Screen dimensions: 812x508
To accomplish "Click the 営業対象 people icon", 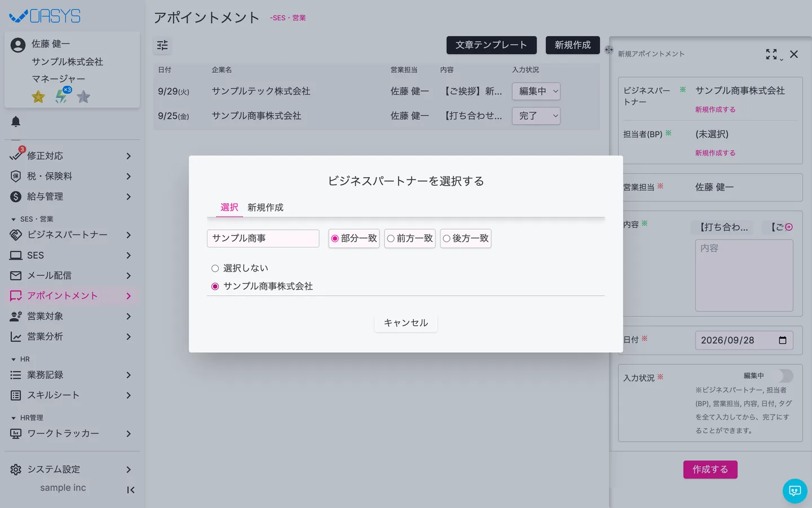I will 16,316.
